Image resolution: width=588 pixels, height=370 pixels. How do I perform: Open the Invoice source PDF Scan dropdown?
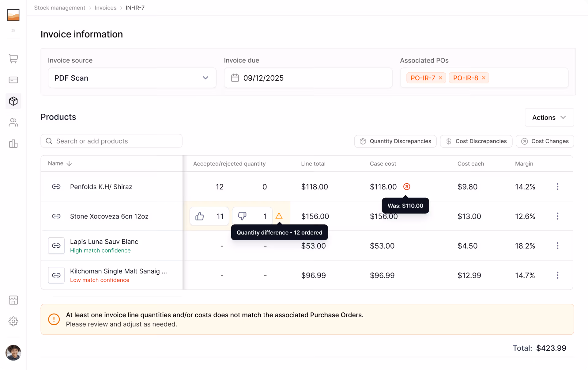[132, 78]
